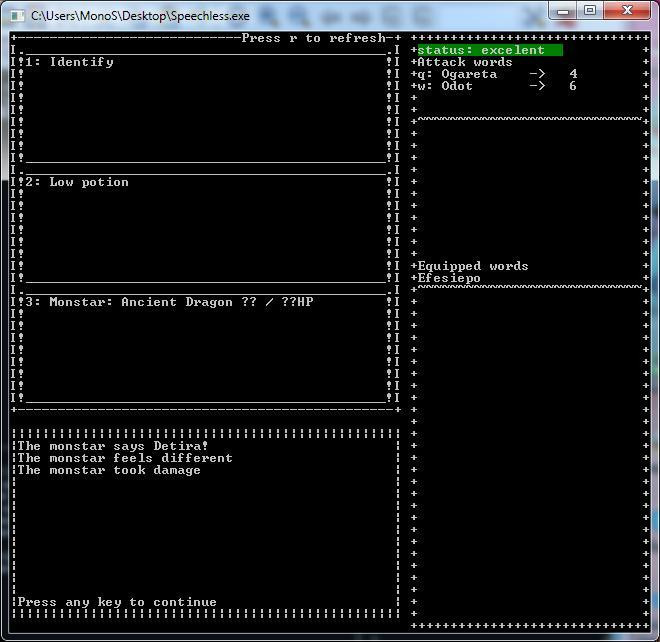The image size is (660, 642).
Task: Close the Speechless.exe window
Action: pyautogui.click(x=627, y=11)
